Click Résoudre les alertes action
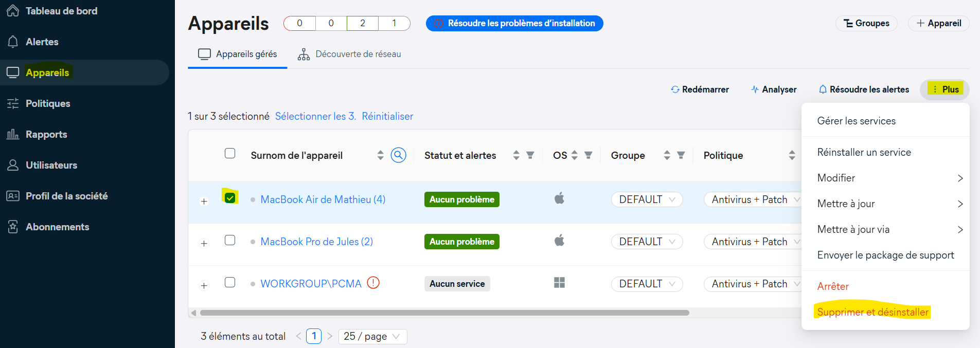 (x=864, y=89)
